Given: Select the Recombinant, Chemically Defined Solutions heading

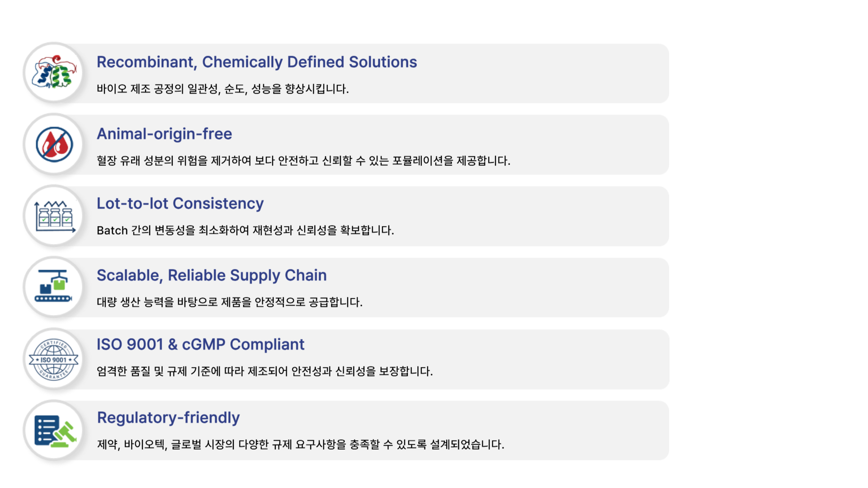Looking at the screenshot, I should [x=256, y=62].
